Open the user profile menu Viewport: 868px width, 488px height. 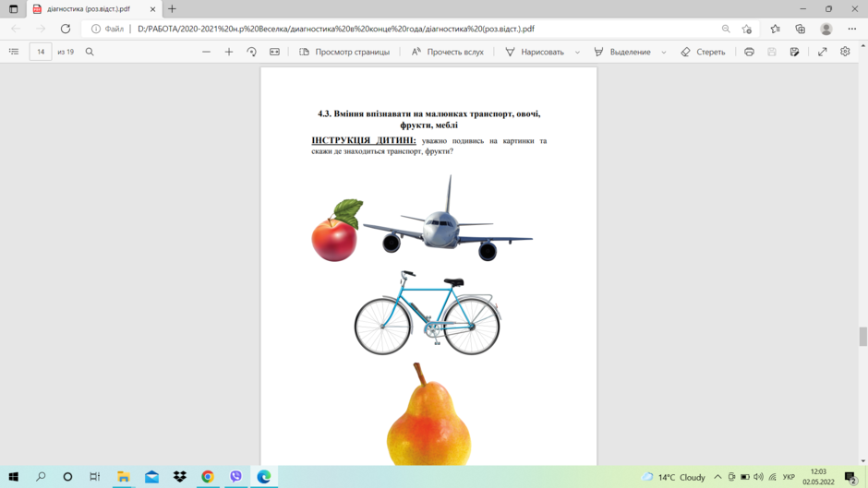(x=826, y=29)
